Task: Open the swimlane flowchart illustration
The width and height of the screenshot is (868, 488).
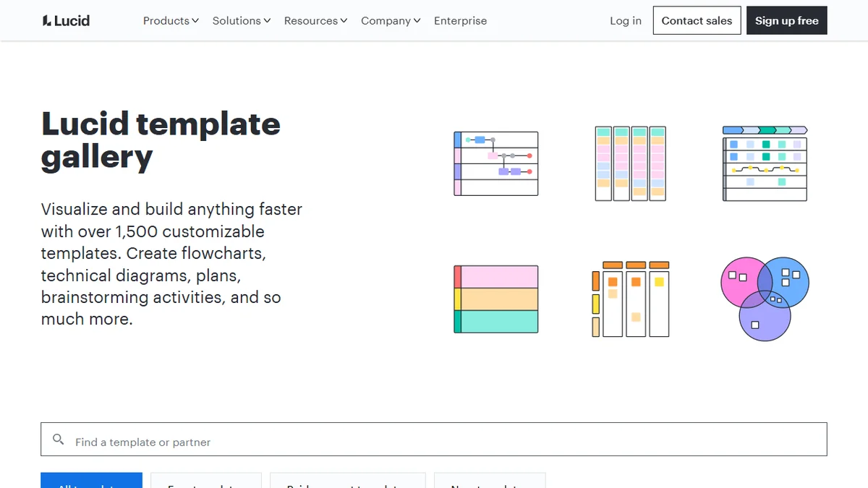Action: [x=496, y=163]
